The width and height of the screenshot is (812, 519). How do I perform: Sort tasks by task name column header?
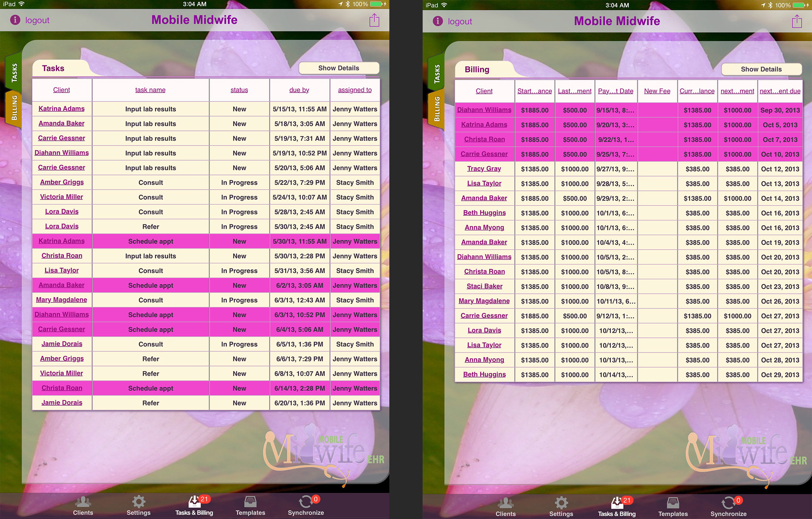tap(150, 90)
